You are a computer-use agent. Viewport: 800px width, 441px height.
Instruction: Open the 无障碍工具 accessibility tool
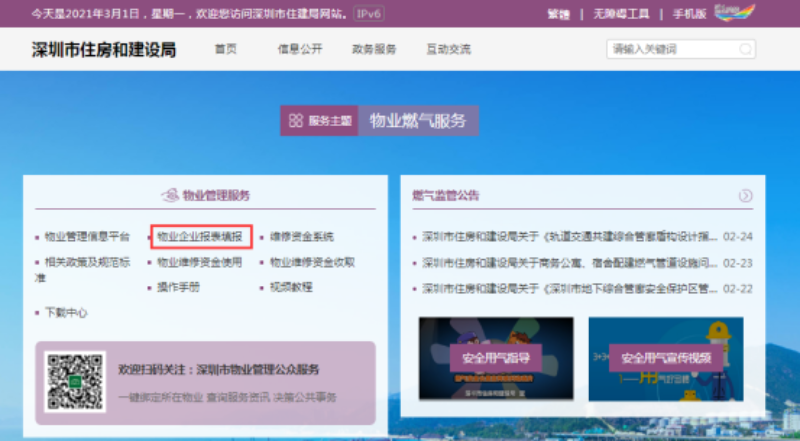(621, 15)
